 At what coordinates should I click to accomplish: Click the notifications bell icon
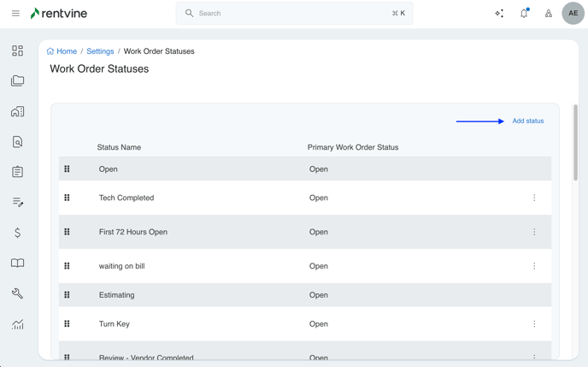click(524, 14)
